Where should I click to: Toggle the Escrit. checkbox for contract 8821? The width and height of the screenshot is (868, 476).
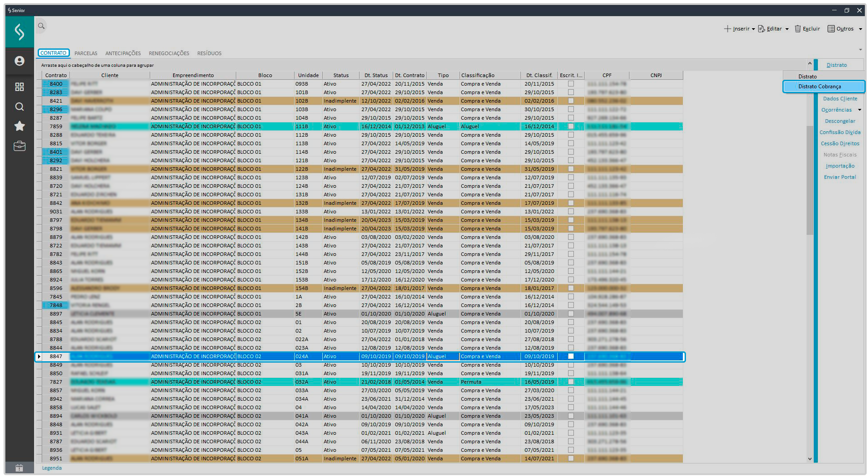[x=571, y=169]
